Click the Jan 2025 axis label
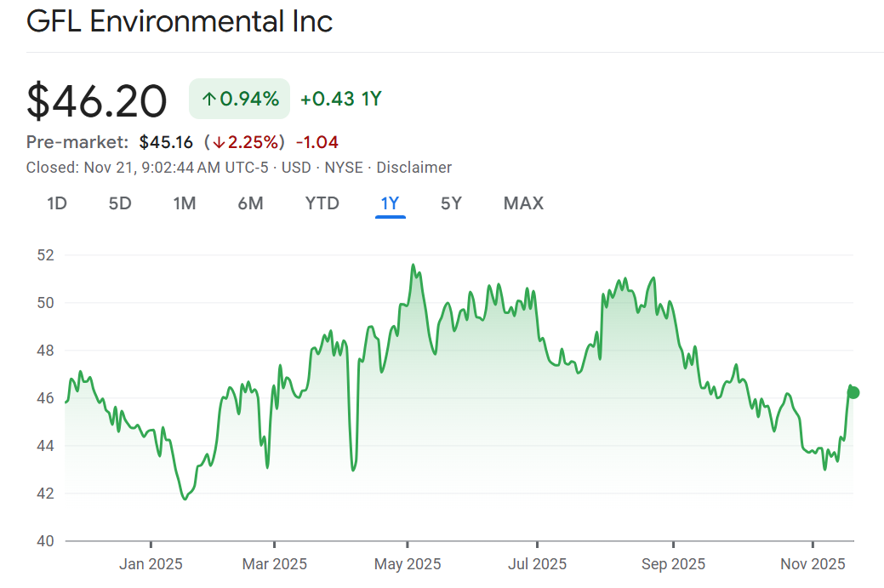 151,564
